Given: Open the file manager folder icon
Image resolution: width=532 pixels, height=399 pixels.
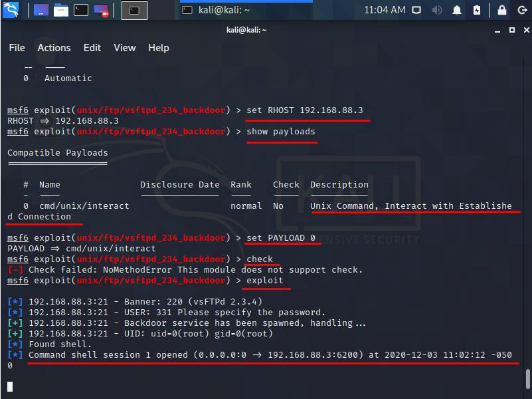Looking at the screenshot, I should click(x=61, y=10).
